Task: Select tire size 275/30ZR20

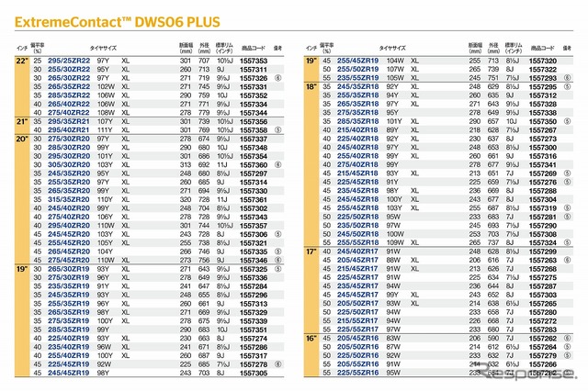Action: 69,139
